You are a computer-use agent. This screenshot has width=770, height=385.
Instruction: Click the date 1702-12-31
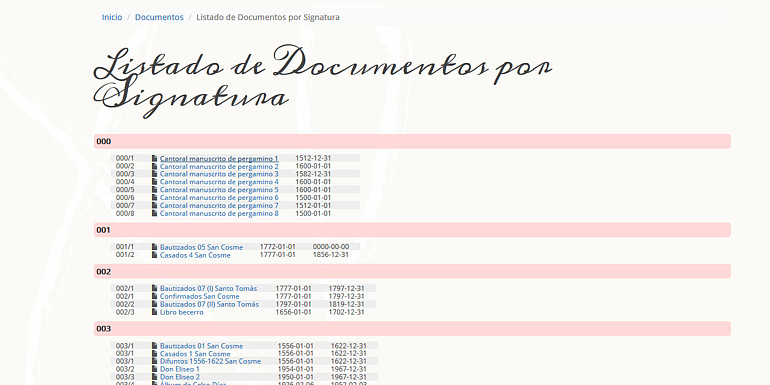point(347,312)
